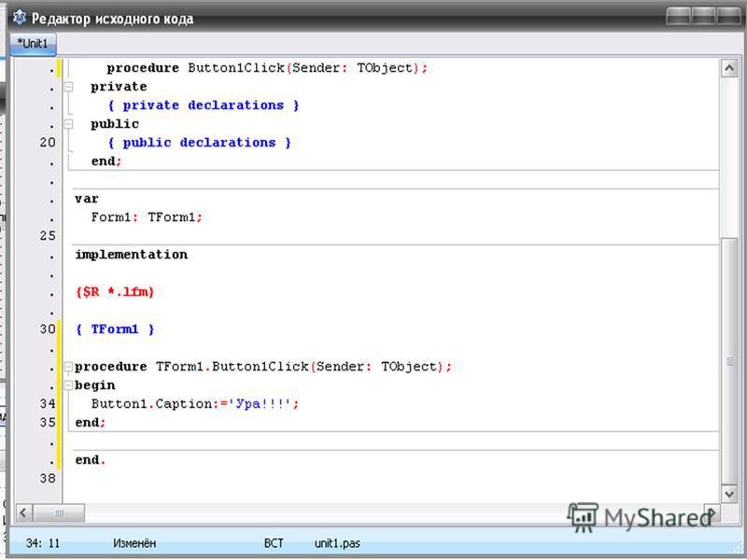Click the vertical scrollbar down arrow
This screenshot has height=560, width=747.
[x=729, y=494]
